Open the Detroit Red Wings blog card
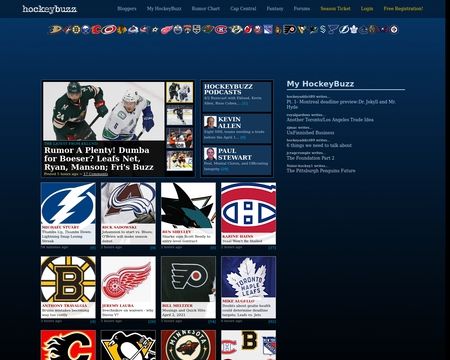The width and height of the screenshot is (450, 360). 128,287
